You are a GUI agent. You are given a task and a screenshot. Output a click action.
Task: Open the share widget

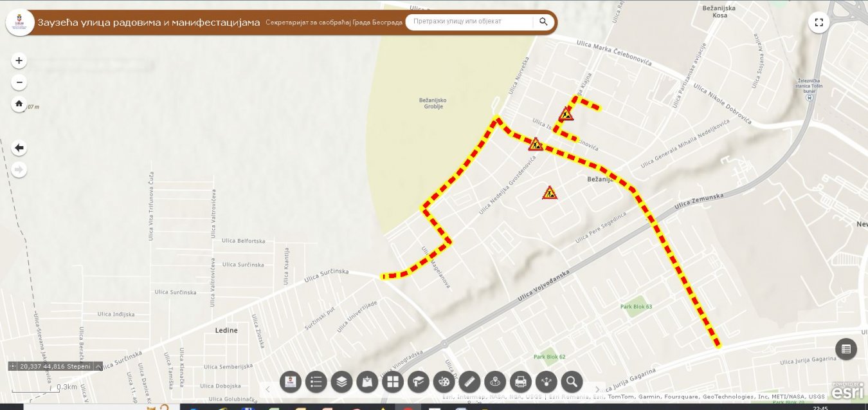[547, 382]
